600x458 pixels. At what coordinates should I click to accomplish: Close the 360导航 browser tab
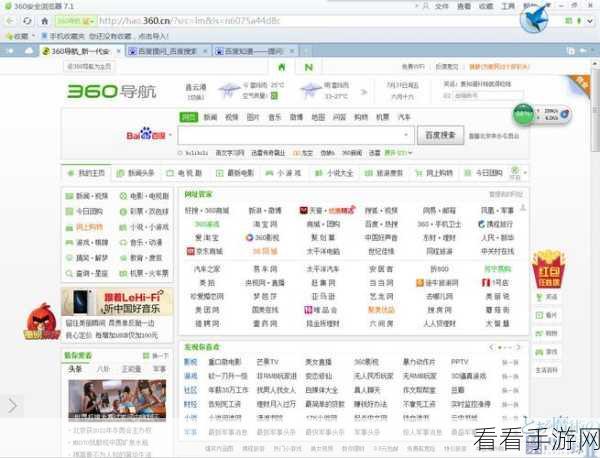pyautogui.click(x=119, y=51)
